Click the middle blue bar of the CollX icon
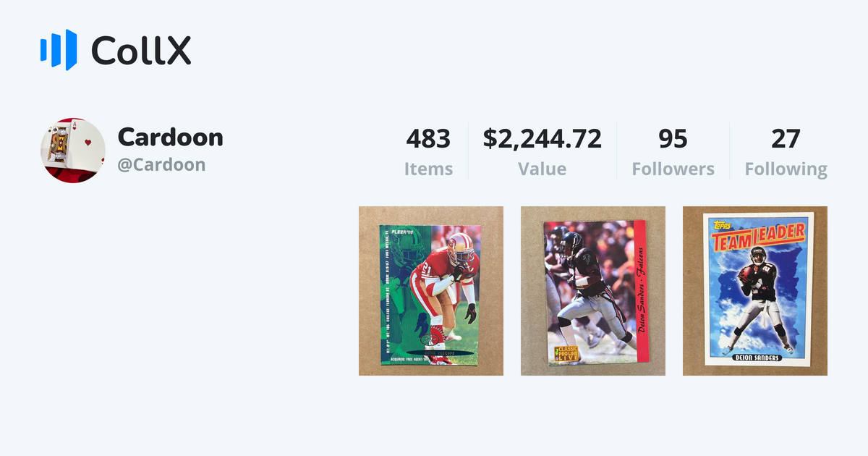Screen dimensions: 868x456 click(56, 49)
